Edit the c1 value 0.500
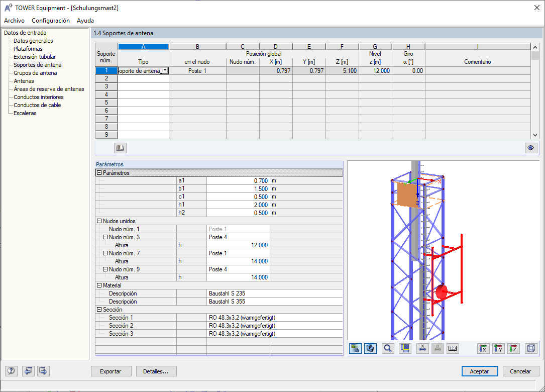This screenshot has height=392, width=545. (x=238, y=197)
